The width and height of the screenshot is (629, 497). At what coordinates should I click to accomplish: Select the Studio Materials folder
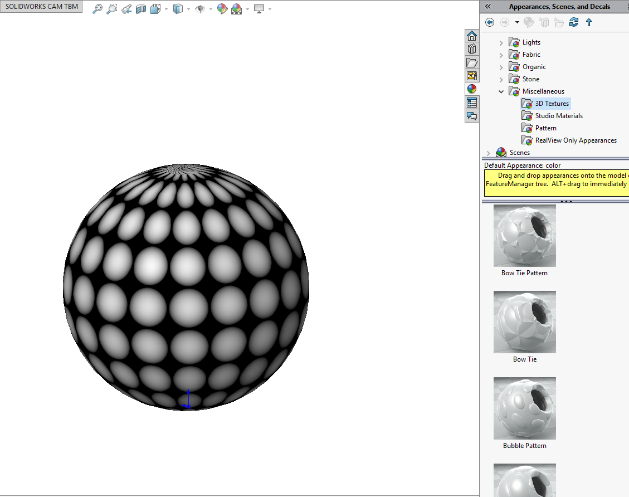point(558,116)
